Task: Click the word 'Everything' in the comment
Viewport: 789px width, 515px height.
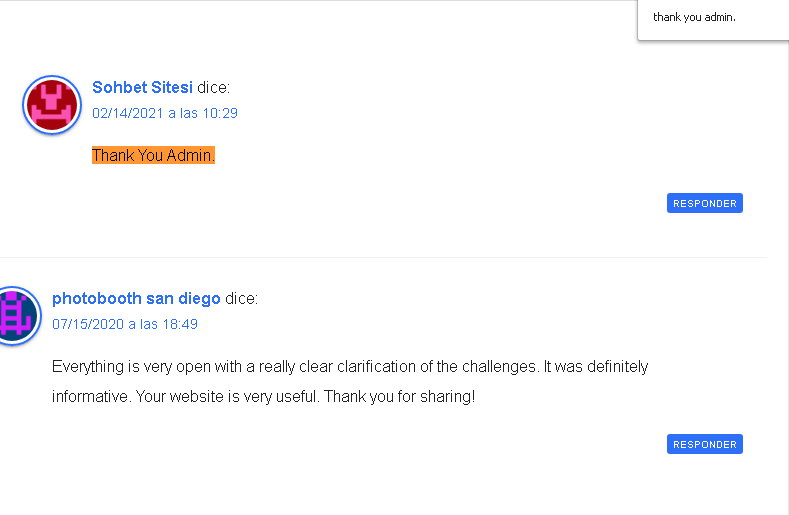Action: 88,366
